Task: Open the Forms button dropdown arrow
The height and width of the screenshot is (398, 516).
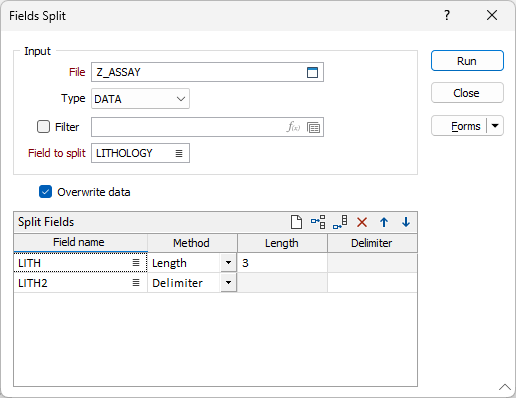Action: 495,126
